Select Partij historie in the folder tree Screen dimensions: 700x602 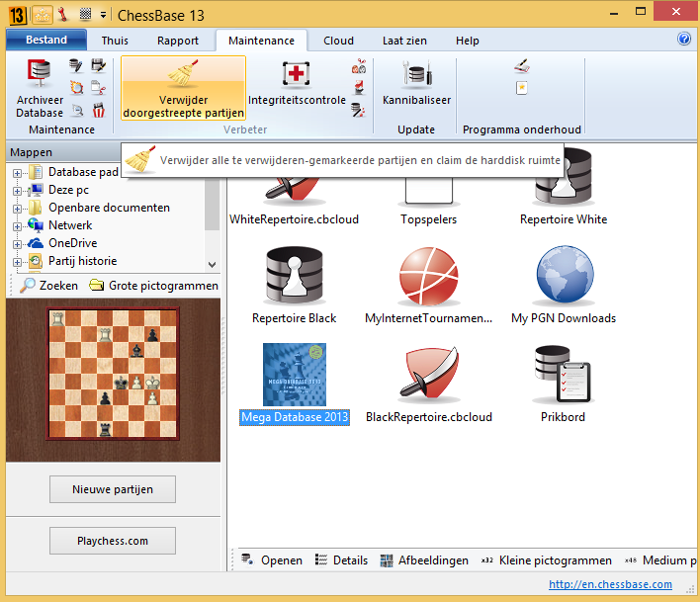(x=83, y=261)
